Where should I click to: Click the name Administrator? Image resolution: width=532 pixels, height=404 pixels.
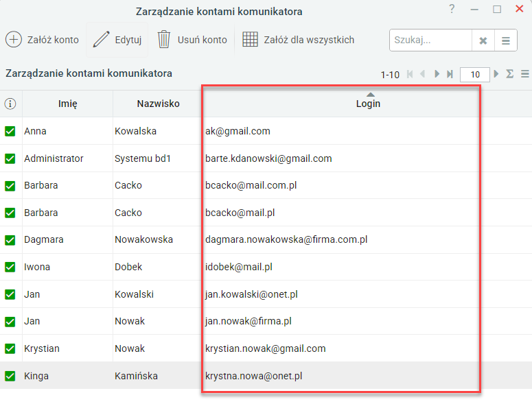54,158
